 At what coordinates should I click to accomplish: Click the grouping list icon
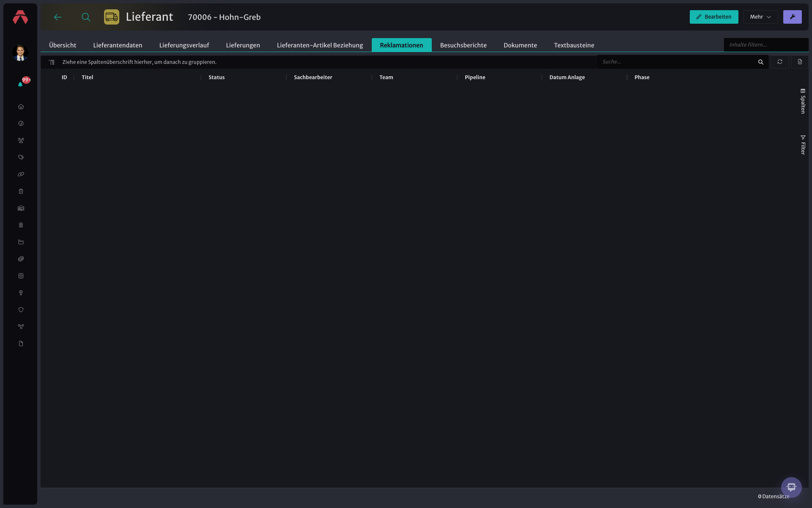click(52, 62)
